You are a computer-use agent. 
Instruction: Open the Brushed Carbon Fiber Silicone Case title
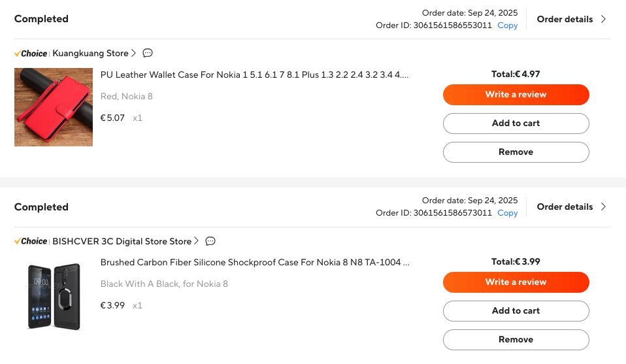pyautogui.click(x=255, y=262)
